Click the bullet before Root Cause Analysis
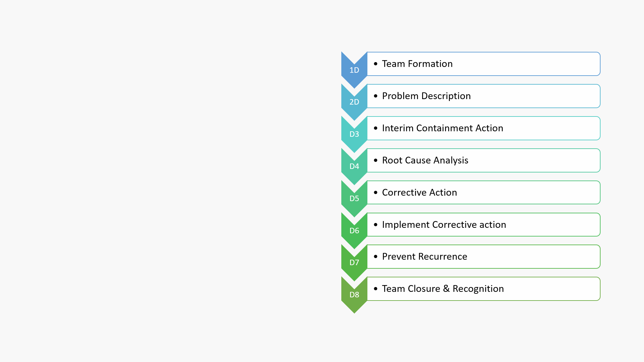Image resolution: width=644 pixels, height=362 pixels. coord(375,160)
